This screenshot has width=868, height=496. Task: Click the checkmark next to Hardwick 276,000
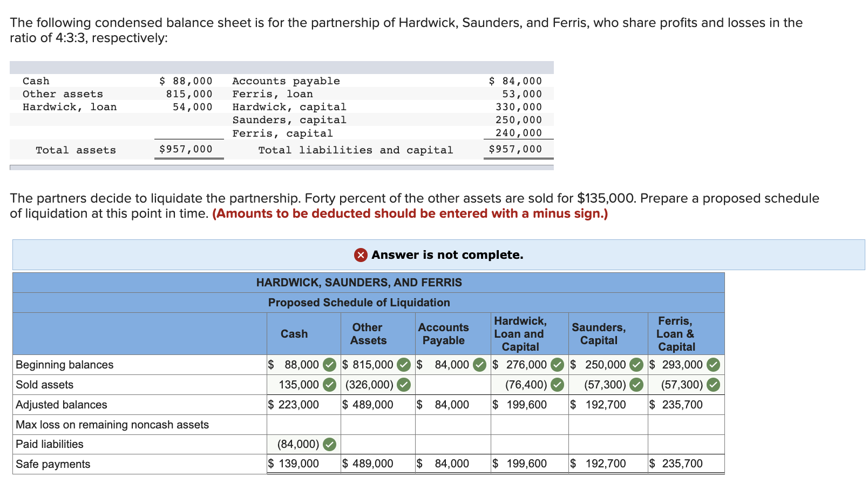coord(557,365)
